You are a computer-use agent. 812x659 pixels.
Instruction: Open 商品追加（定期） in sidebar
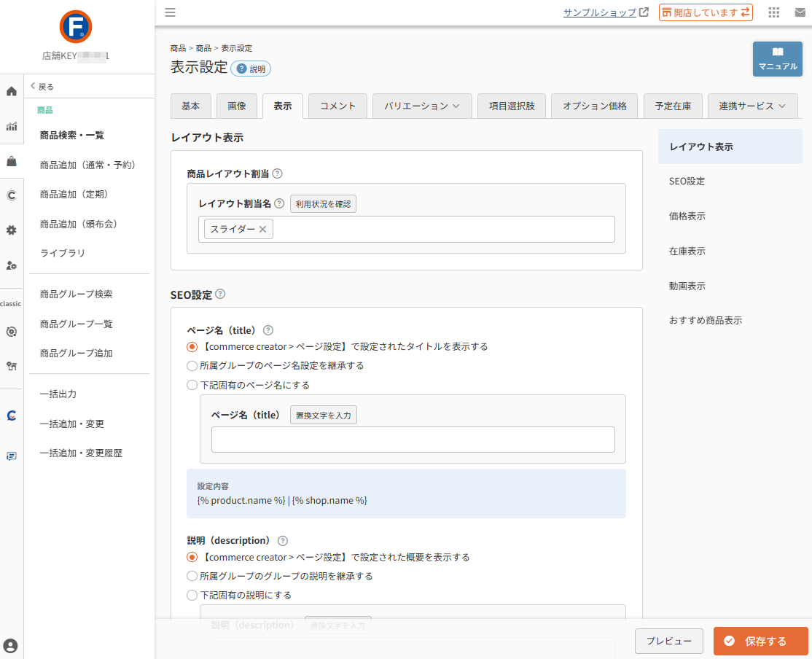pyautogui.click(x=74, y=195)
